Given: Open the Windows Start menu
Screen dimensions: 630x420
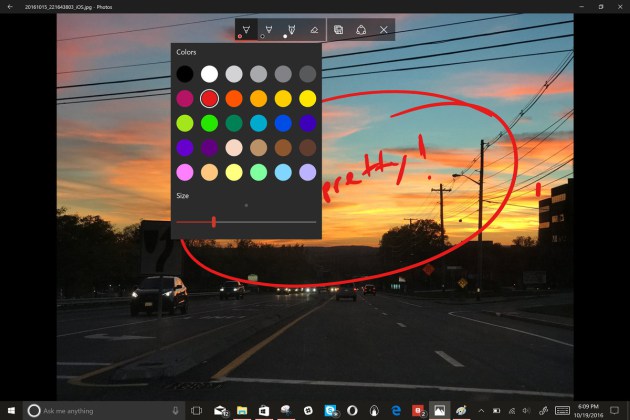Looking at the screenshot, I should 11,410.
